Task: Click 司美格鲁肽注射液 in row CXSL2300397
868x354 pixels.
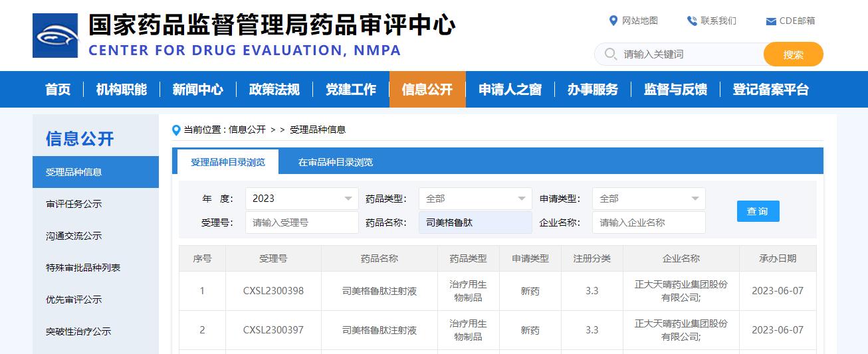Action: pos(380,330)
